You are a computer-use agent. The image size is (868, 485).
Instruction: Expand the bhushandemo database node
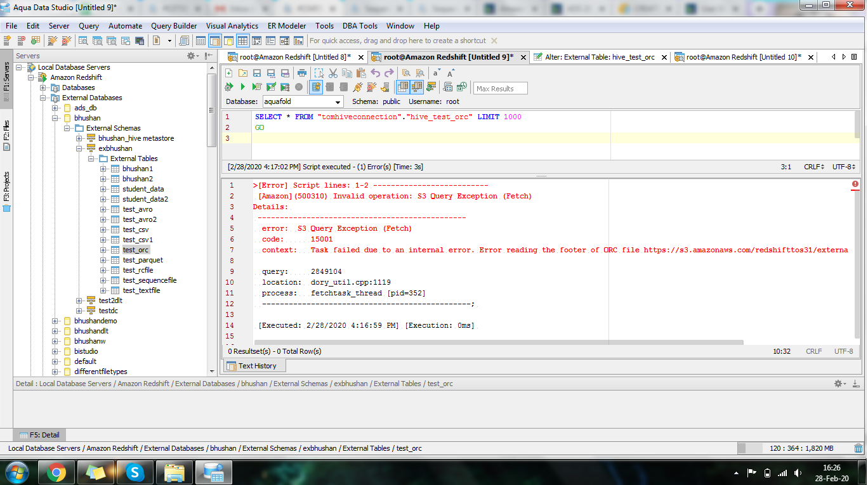(x=56, y=321)
